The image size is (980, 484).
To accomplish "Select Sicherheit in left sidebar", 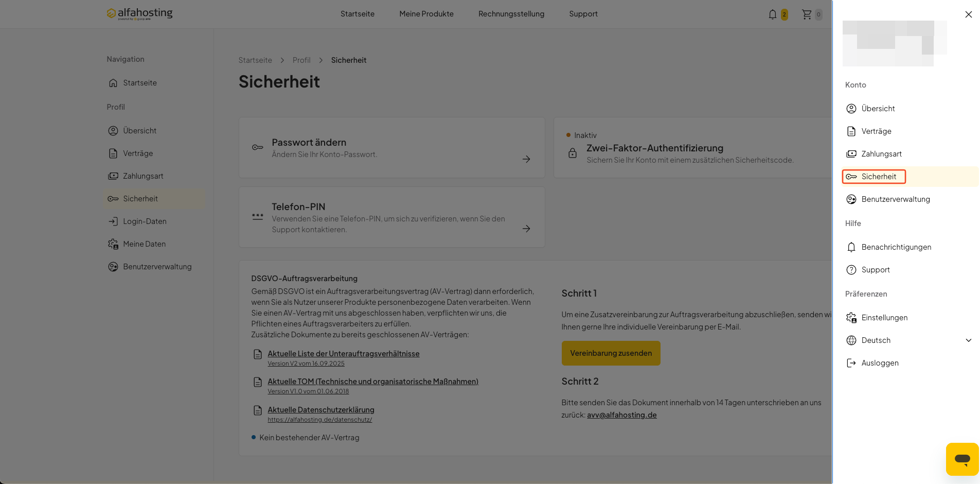I will tap(154, 199).
